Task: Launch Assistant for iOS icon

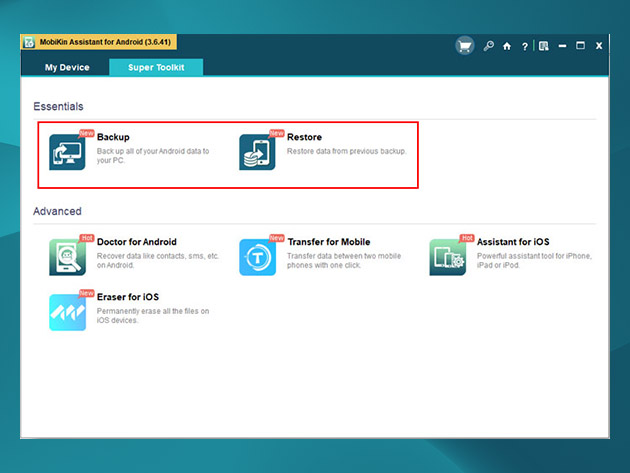Action: click(x=447, y=257)
